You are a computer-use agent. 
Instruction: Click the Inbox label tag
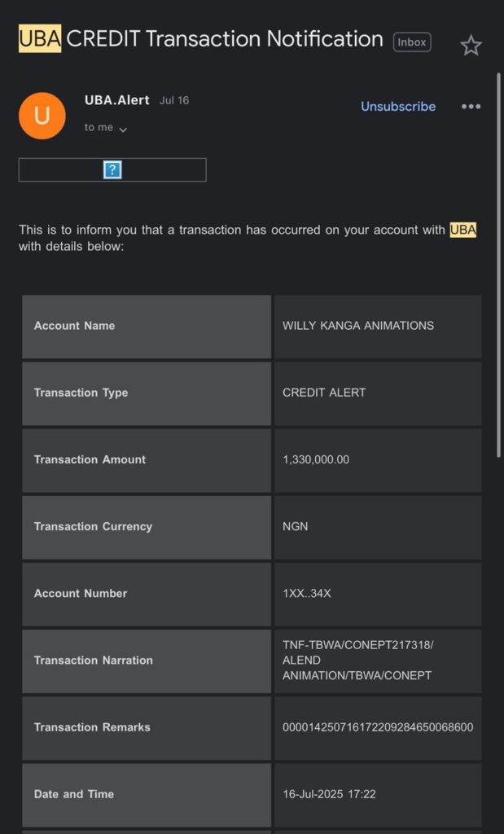pos(412,42)
